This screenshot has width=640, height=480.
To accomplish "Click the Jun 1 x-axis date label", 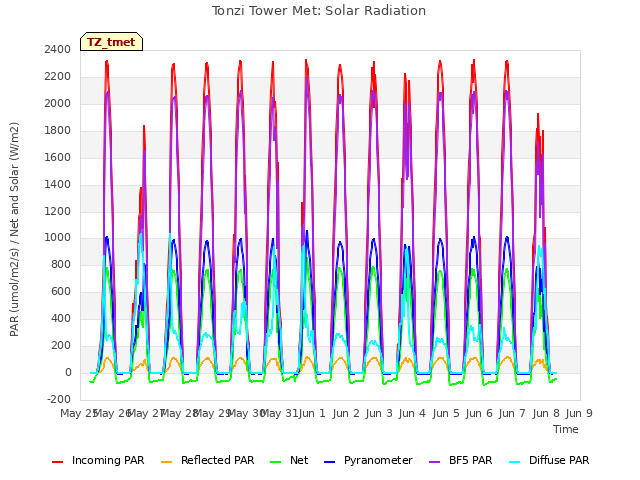I will click(312, 413).
